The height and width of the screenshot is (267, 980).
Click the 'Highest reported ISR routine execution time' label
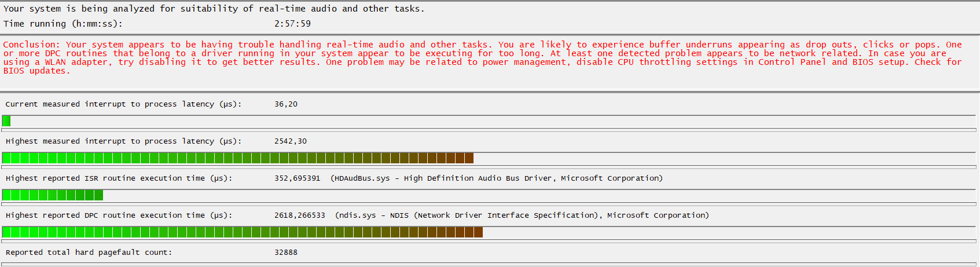(x=119, y=178)
